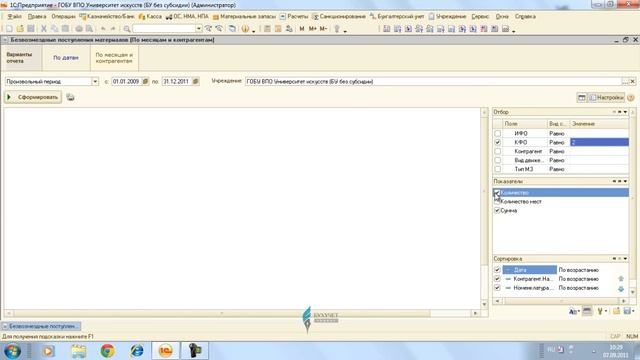
Task: Click the Redo arrow toolbar icon
Action: pos(113,29)
